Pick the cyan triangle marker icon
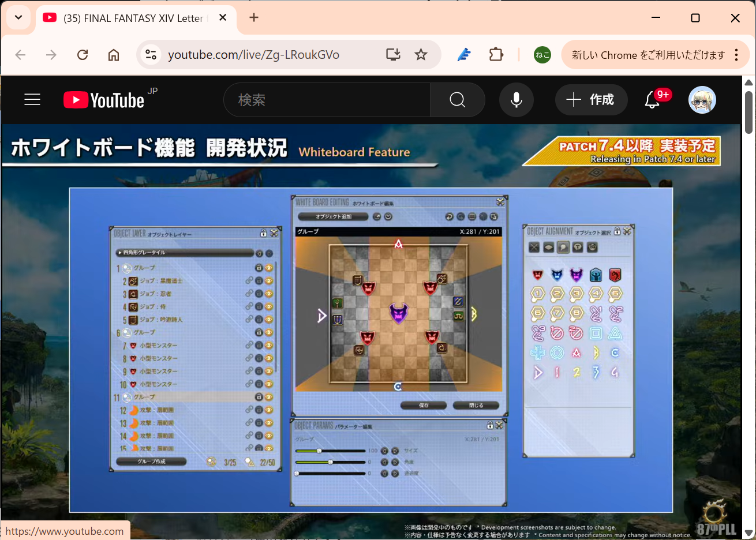756x540 pixels. [615, 333]
